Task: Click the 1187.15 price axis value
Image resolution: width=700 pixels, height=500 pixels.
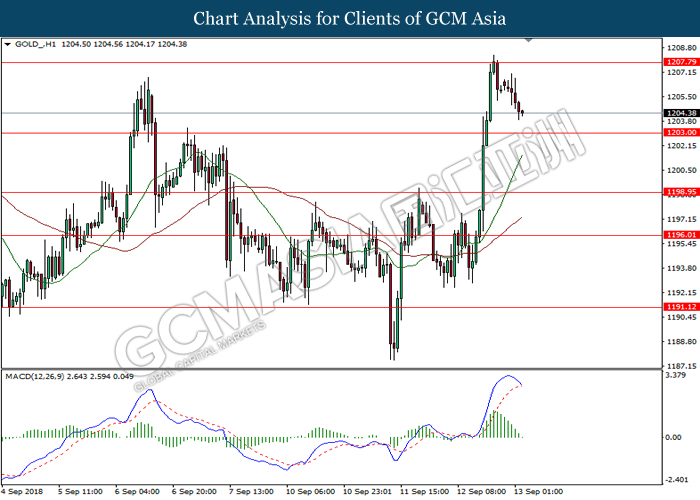Action: [x=681, y=366]
